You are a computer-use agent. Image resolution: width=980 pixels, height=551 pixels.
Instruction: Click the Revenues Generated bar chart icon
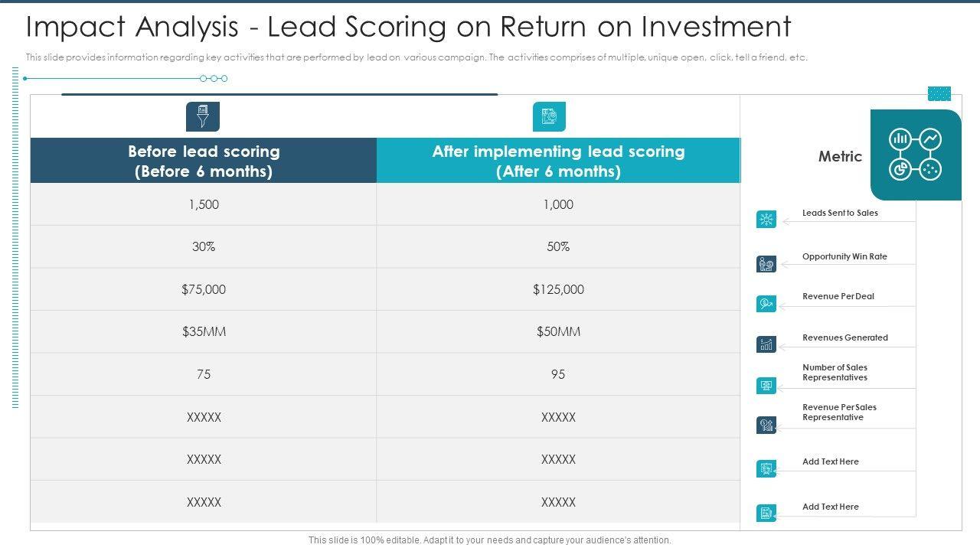766,344
